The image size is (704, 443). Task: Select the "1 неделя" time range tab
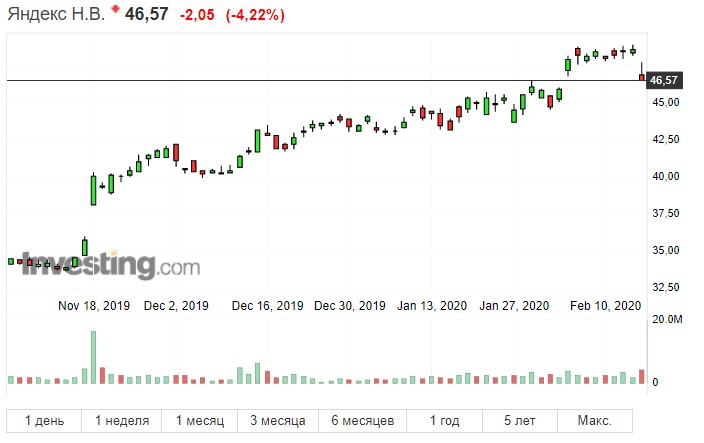(x=122, y=421)
